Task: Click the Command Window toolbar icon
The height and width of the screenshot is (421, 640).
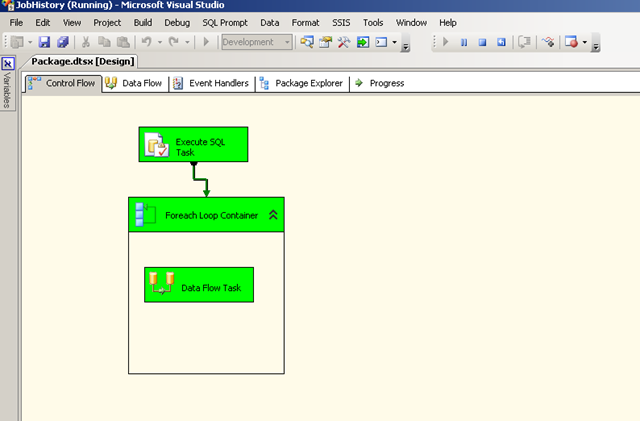Action: [381, 42]
